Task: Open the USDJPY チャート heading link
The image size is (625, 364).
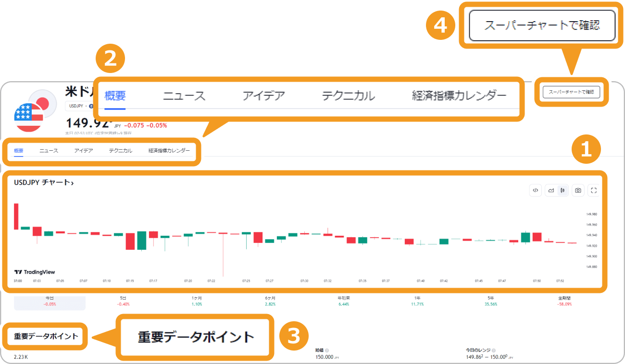Action: [x=44, y=182]
